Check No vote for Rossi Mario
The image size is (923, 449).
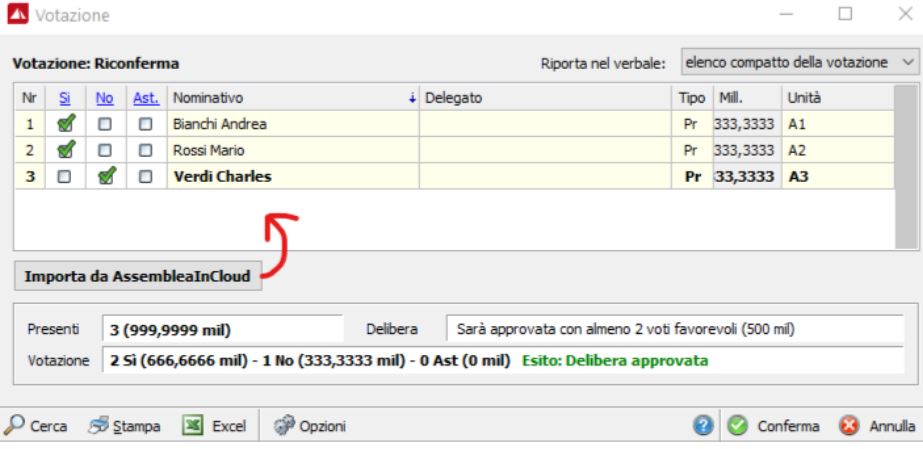[105, 151]
